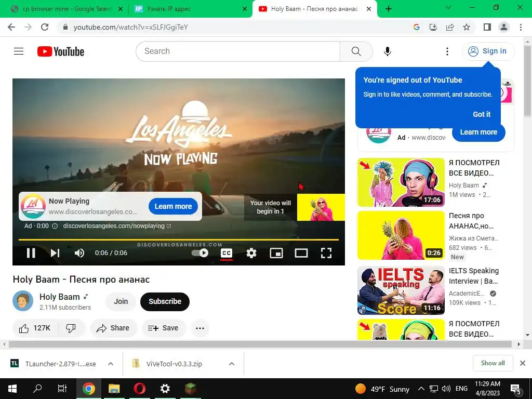Click Got it in sign-in popup
The width and height of the screenshot is (532, 399).
tap(482, 114)
